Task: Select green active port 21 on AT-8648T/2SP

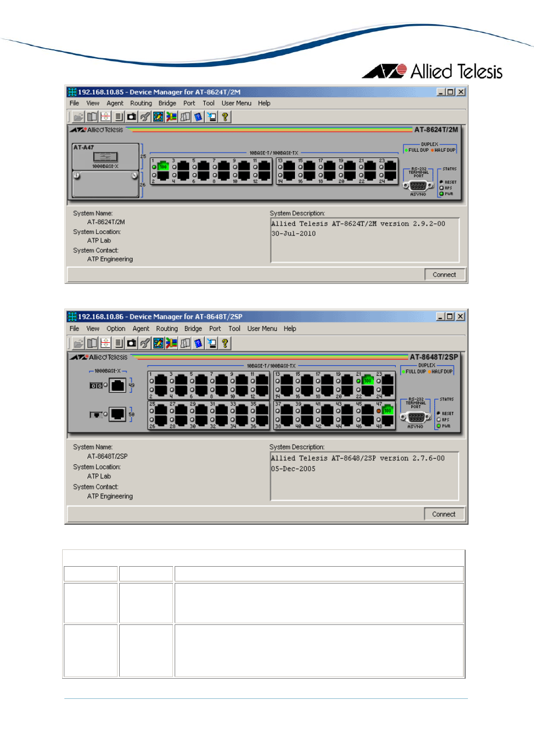Action: tap(367, 380)
